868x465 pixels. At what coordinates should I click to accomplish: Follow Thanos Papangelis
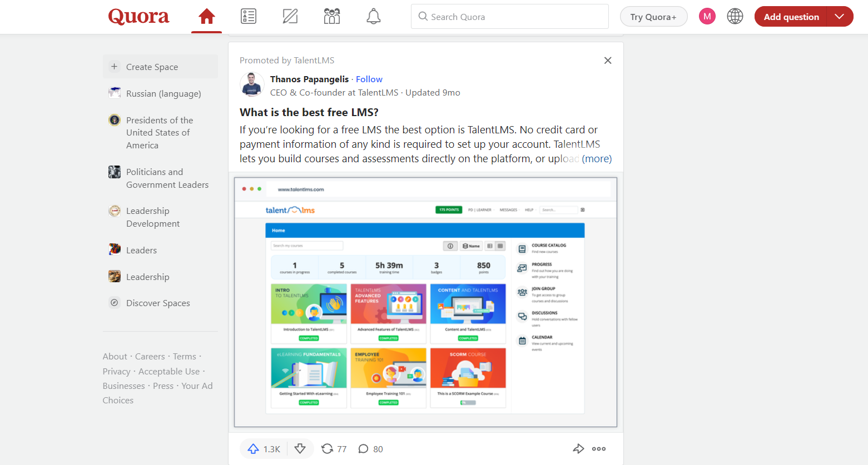click(x=369, y=79)
